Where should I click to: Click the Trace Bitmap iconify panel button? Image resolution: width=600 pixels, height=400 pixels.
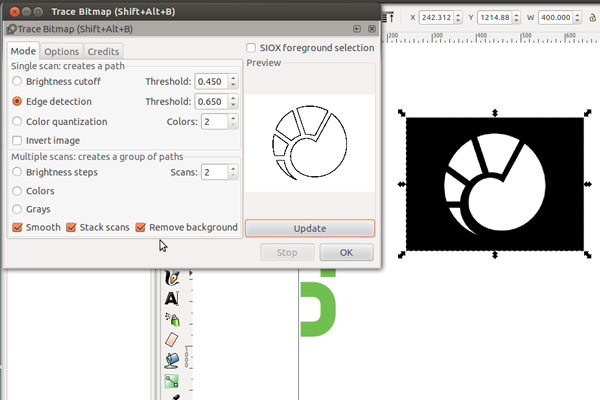[x=357, y=29]
